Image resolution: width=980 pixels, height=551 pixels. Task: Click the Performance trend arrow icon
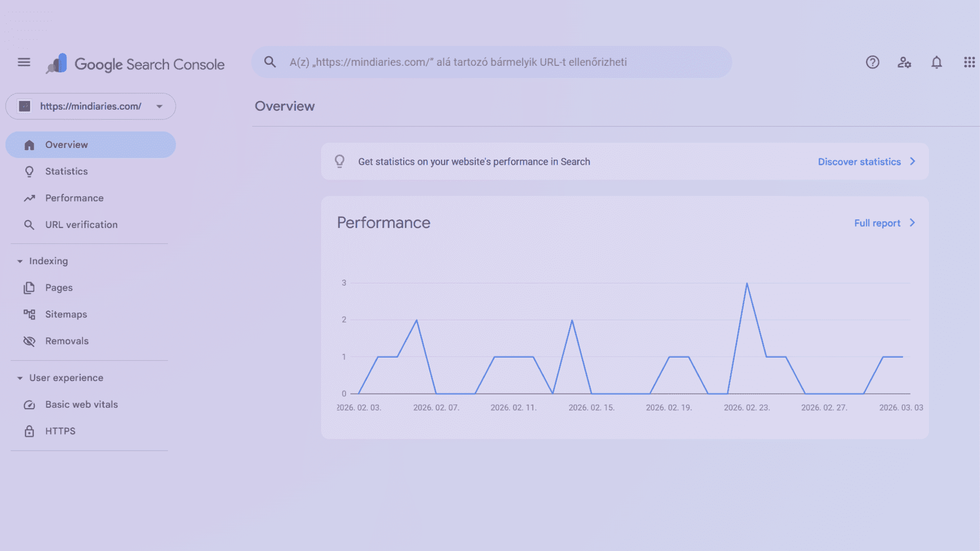29,198
